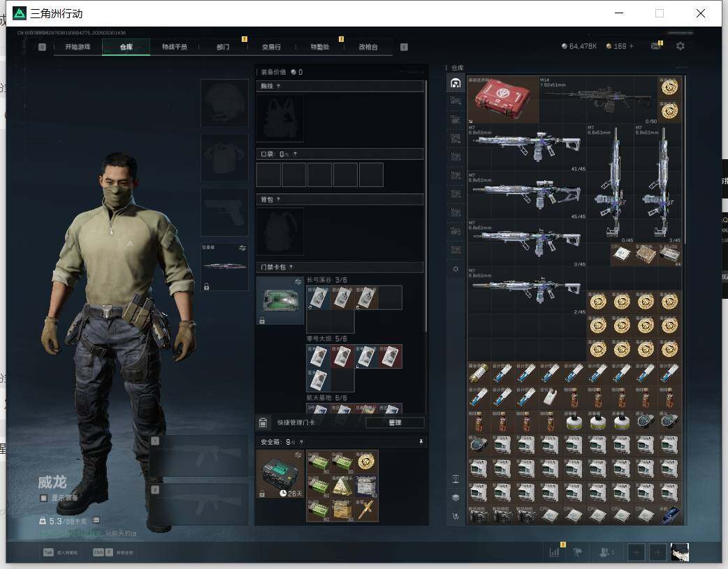Click the plus icon to add currency

632,46
